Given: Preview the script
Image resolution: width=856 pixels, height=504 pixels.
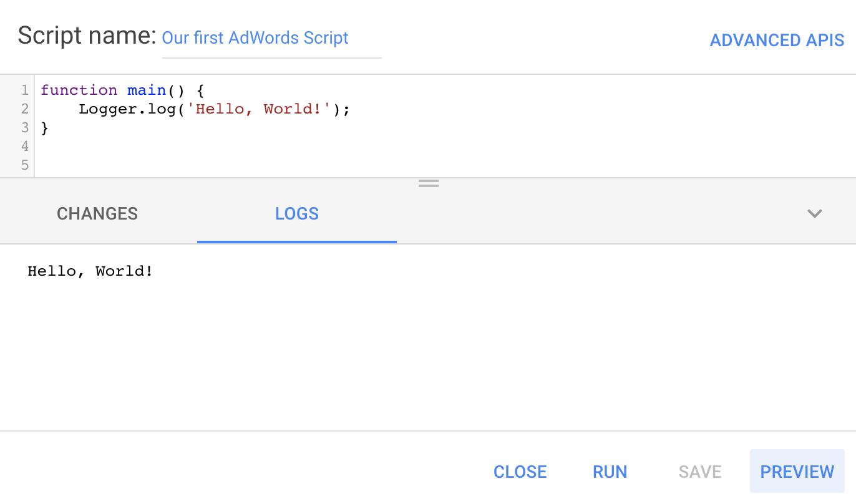Looking at the screenshot, I should [x=797, y=472].
